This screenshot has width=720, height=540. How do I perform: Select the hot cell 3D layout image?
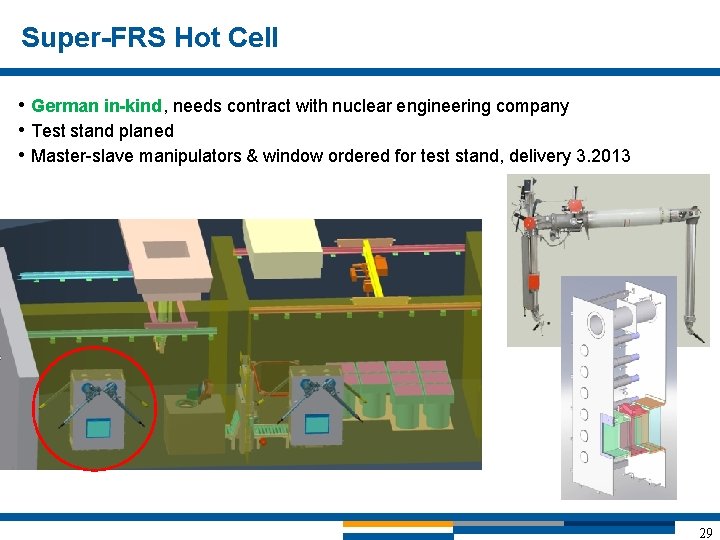point(241,344)
